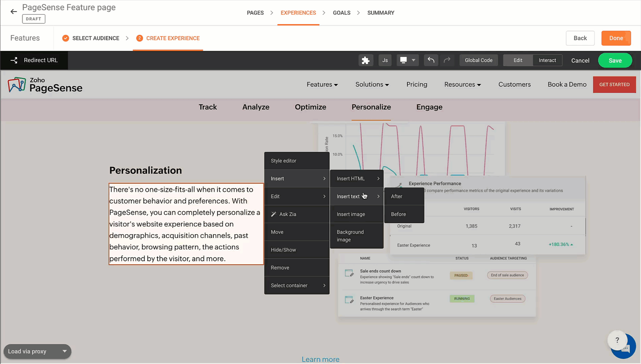Screen dimensions: 641x364
Task: Save the experience changes
Action: [615, 61]
